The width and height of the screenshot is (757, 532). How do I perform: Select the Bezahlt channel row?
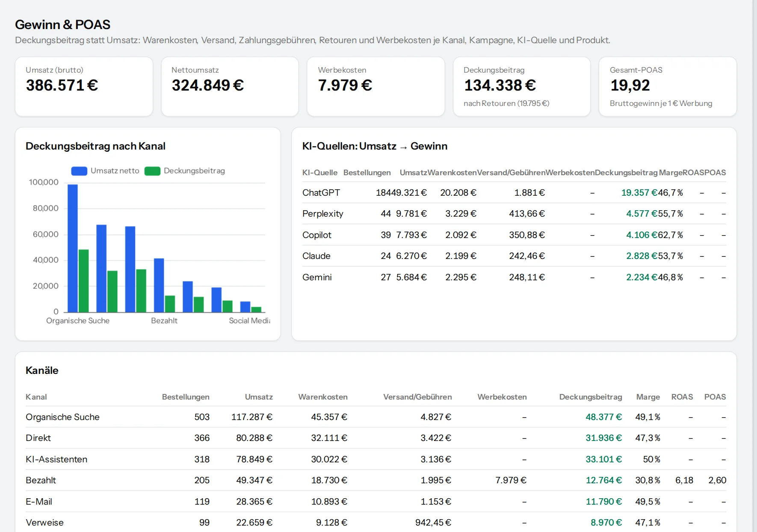[376, 480]
